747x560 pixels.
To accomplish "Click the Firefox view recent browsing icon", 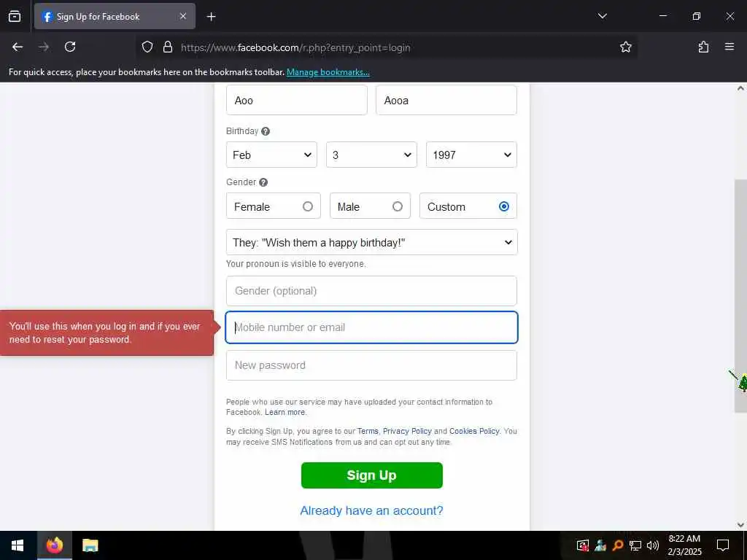I will [15, 16].
